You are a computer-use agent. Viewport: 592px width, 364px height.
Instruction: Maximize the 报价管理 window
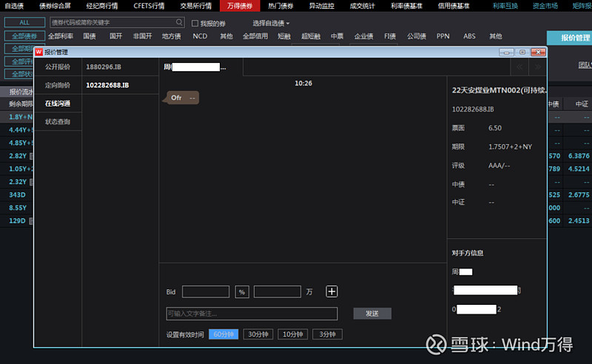(x=522, y=52)
